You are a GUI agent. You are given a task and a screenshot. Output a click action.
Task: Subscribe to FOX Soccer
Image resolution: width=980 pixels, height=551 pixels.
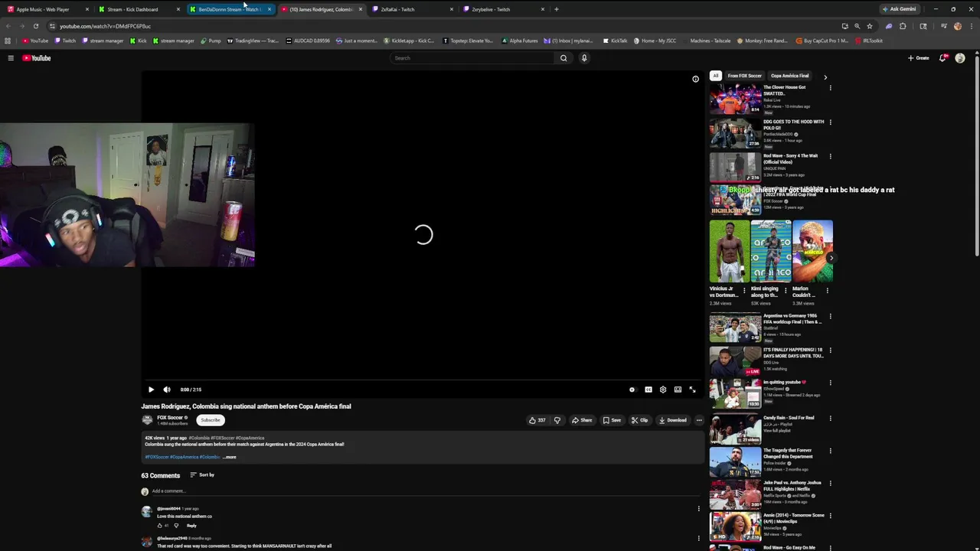coord(211,420)
